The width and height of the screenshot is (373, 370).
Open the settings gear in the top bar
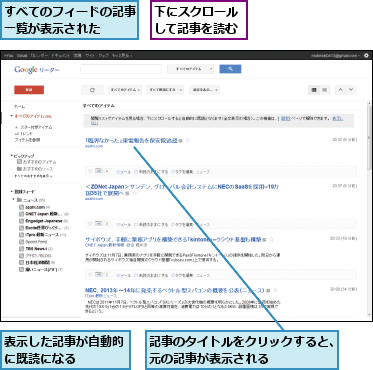[366, 55]
